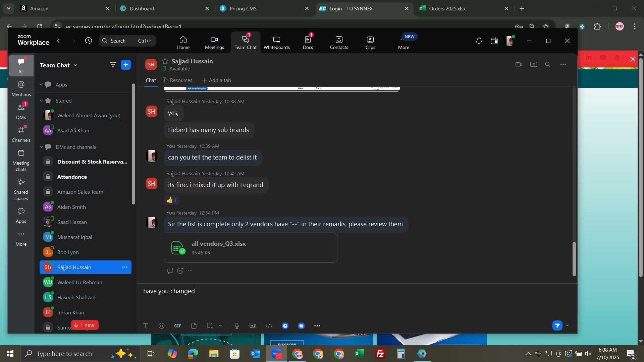Insert a code snippet
This screenshot has height=362, width=644.
tap(269, 326)
